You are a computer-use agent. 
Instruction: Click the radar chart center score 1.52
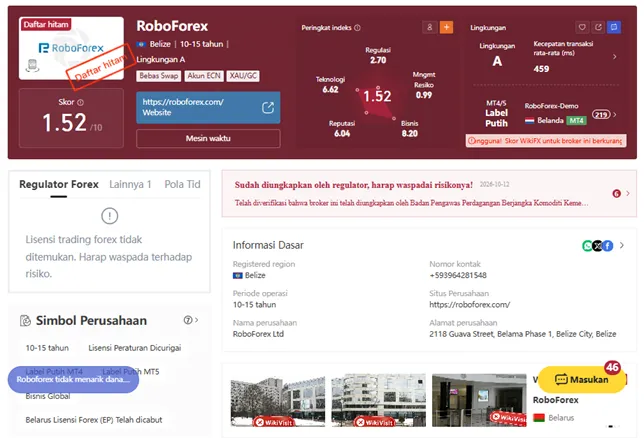(x=377, y=96)
